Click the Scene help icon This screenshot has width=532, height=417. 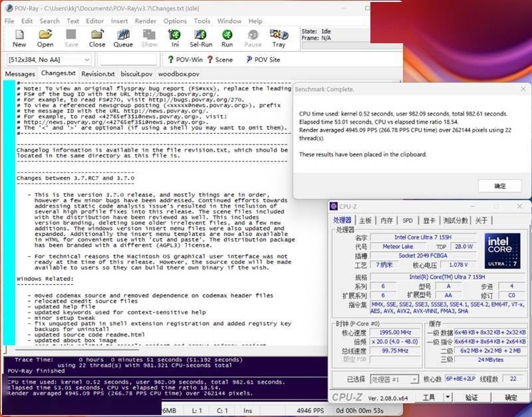tap(210, 60)
